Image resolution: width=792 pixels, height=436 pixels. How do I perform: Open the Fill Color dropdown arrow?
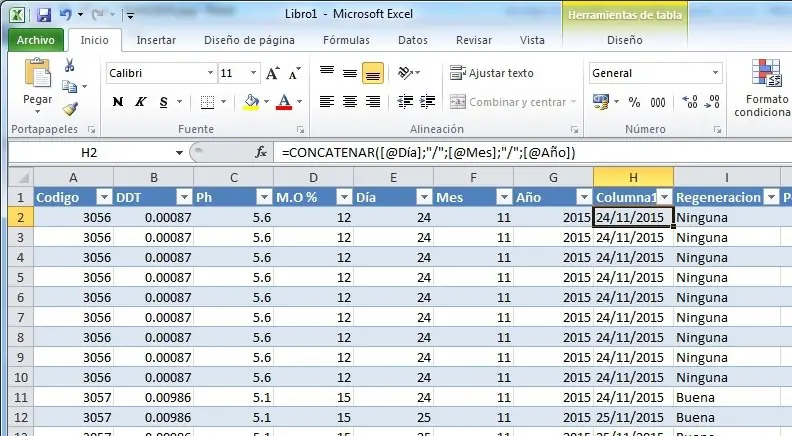(x=266, y=102)
